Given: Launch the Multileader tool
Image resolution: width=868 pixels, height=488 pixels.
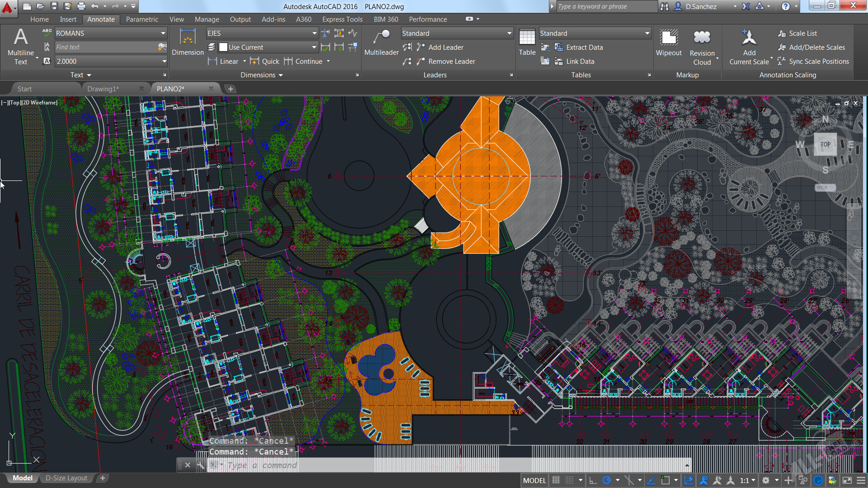Looking at the screenshot, I should point(381,43).
